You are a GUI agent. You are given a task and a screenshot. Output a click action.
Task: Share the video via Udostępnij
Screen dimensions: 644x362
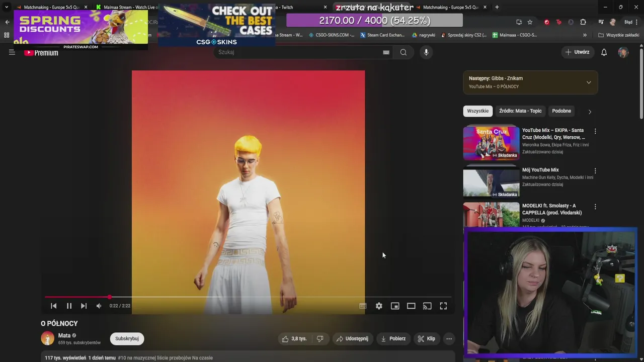pyautogui.click(x=352, y=339)
